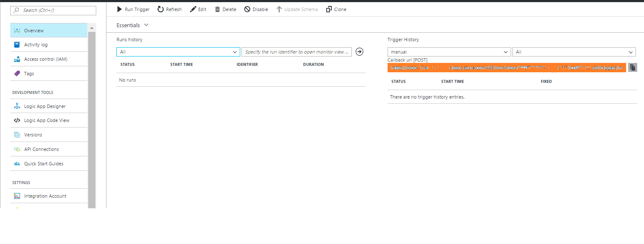Click the Runs history STATUS column header

pyautogui.click(x=128, y=65)
